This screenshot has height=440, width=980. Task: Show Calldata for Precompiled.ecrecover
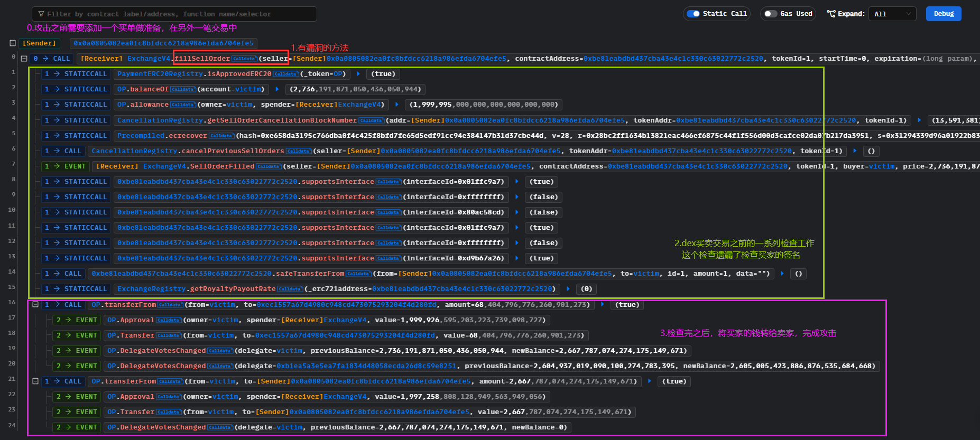click(x=221, y=136)
